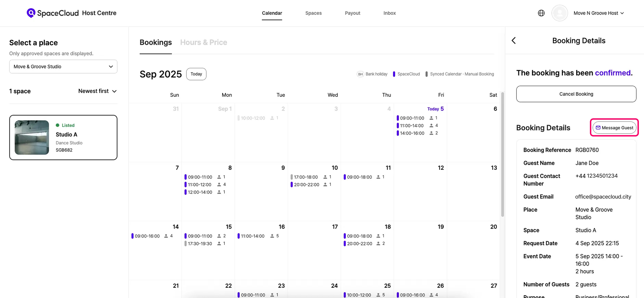Screen dimensions: 644x298
Task: Click the user profile avatar
Action: [560, 13]
